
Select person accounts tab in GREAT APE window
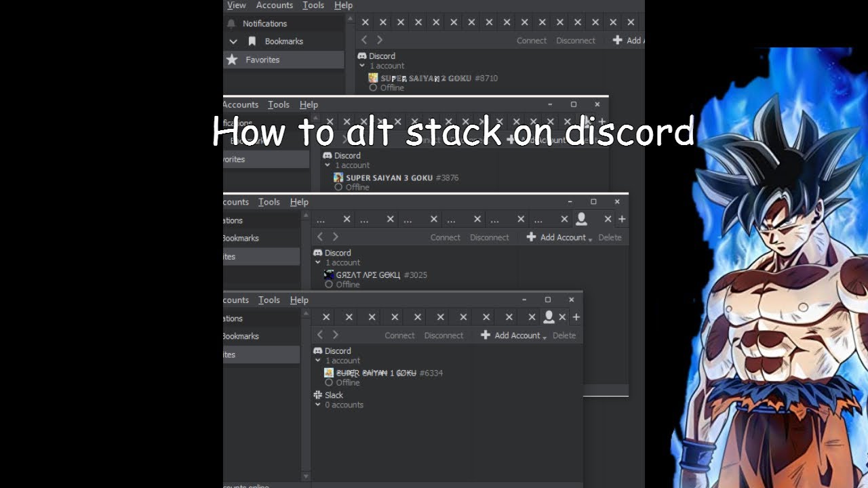[581, 219]
